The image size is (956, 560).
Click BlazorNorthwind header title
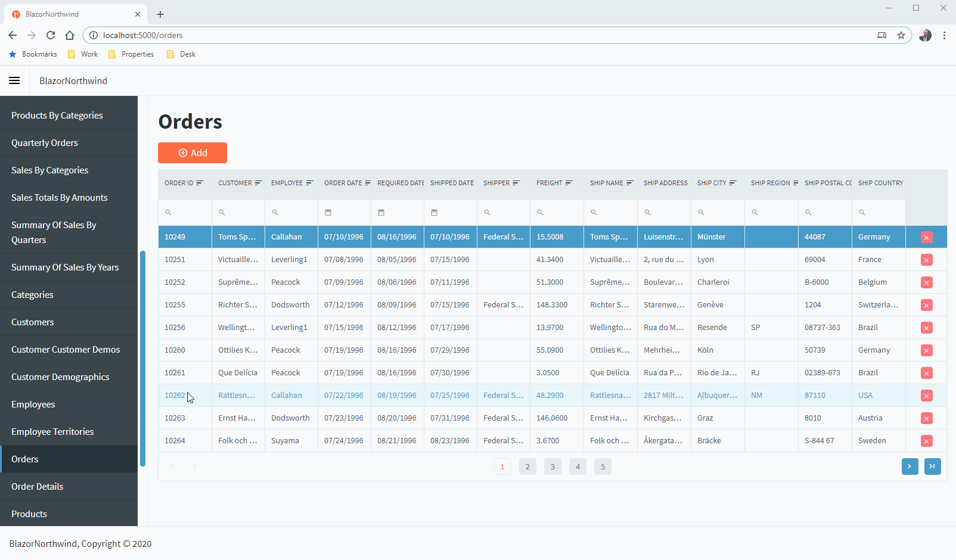pos(73,80)
